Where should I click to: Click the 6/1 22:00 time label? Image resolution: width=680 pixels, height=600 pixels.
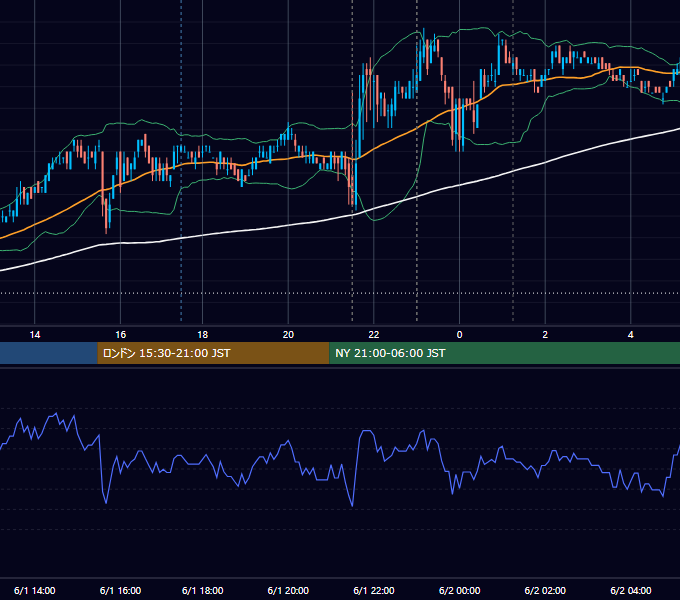374,590
